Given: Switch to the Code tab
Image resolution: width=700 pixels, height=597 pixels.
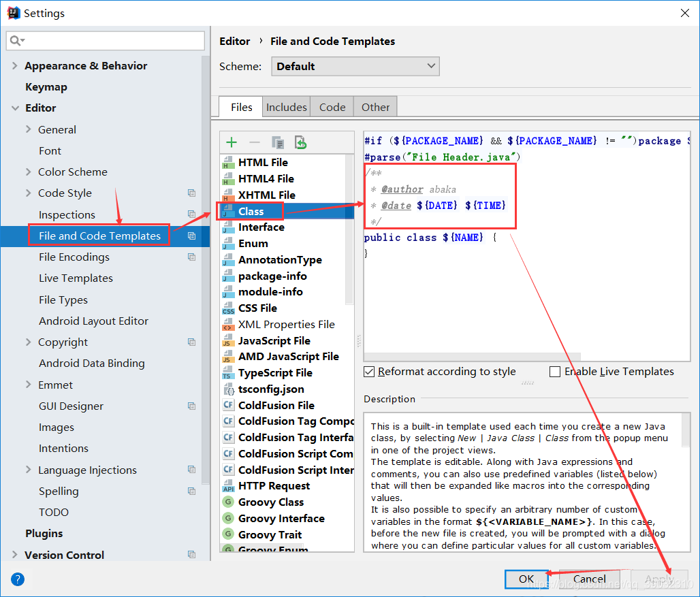Looking at the screenshot, I should tap(332, 107).
